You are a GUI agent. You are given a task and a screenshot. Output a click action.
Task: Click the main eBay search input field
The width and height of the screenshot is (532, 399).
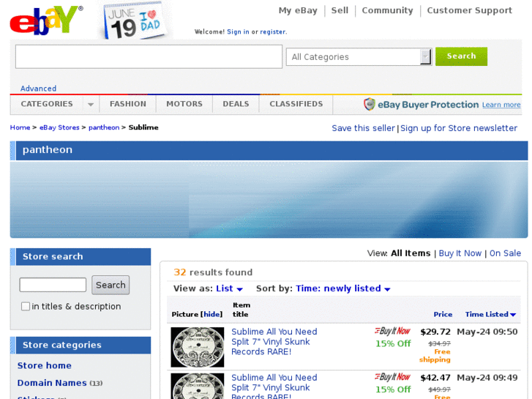tap(149, 56)
